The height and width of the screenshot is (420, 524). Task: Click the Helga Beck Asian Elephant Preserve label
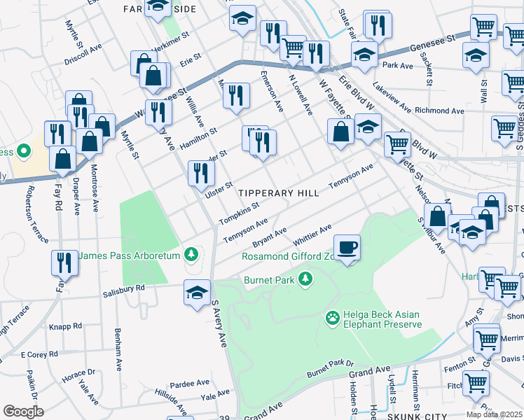[382, 319]
